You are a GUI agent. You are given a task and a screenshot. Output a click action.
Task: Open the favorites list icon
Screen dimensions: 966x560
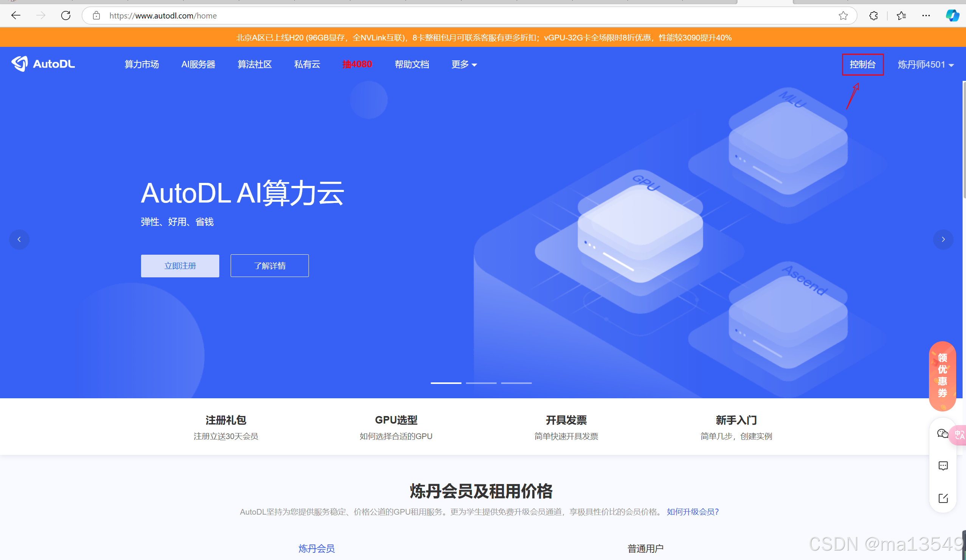[901, 16]
